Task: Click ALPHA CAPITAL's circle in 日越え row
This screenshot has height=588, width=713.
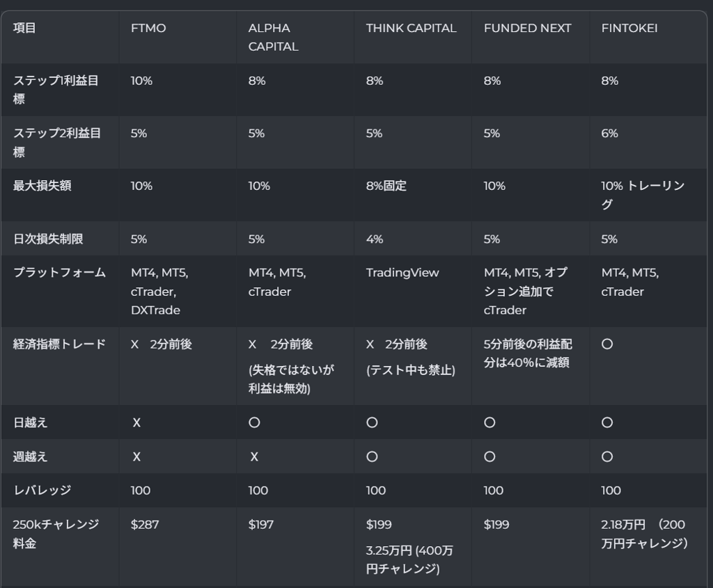Action: tap(254, 423)
